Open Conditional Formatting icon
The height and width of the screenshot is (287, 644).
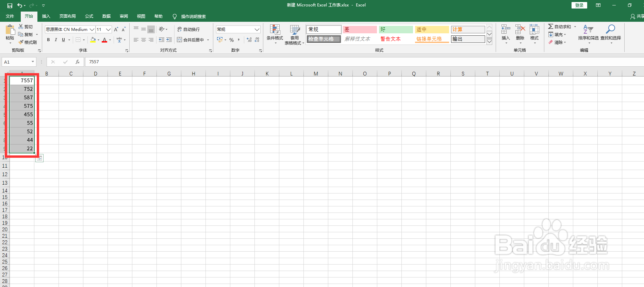[275, 30]
